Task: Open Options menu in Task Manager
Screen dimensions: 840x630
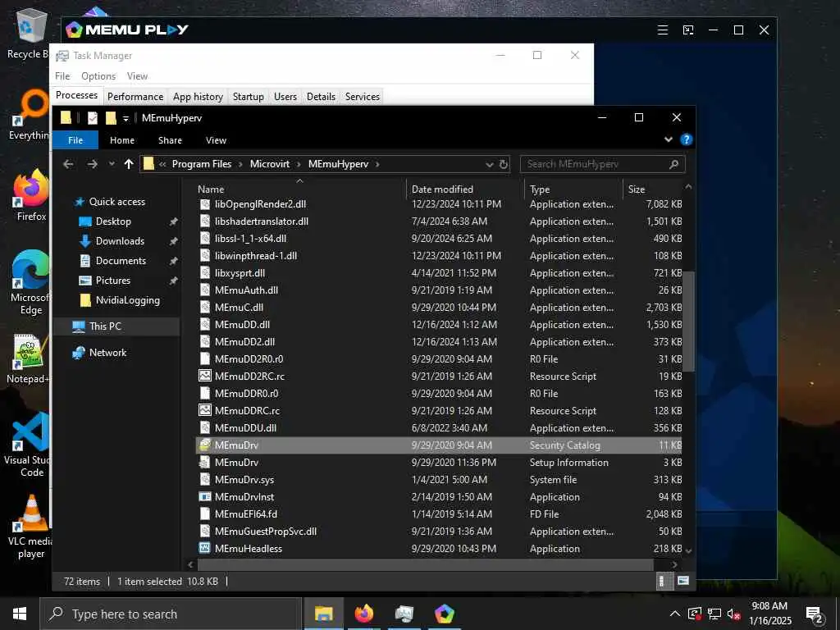Action: click(x=98, y=76)
